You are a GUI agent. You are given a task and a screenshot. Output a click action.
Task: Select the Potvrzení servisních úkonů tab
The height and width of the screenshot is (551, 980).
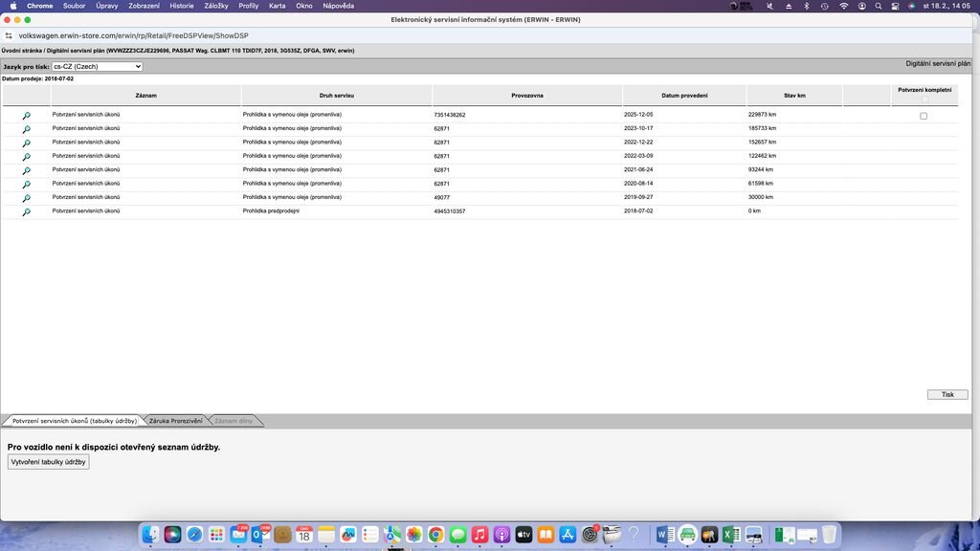pyautogui.click(x=75, y=421)
